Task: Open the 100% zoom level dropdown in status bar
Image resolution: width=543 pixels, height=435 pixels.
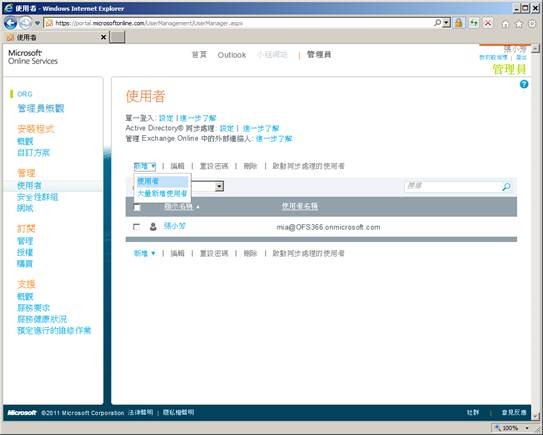Action: (x=527, y=428)
